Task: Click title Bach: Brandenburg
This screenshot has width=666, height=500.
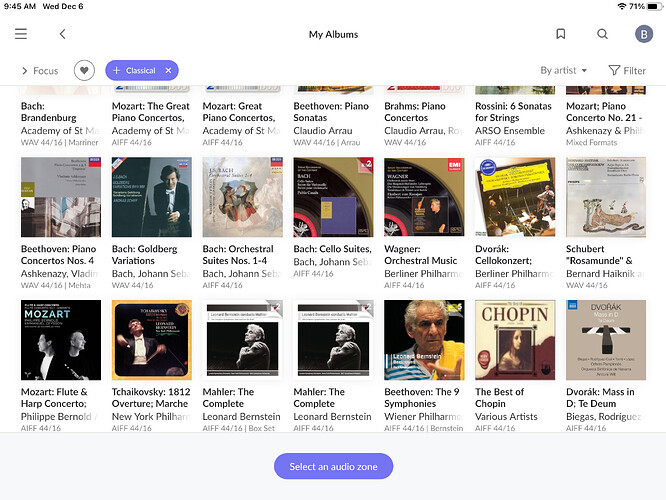Action: click(49, 112)
